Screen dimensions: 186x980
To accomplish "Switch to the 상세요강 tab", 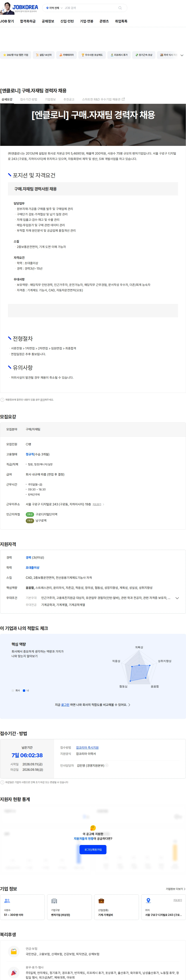I will pos(7,99).
